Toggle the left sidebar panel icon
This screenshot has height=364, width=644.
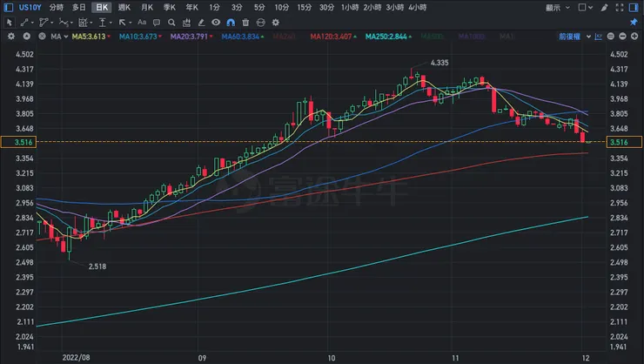(9, 7)
